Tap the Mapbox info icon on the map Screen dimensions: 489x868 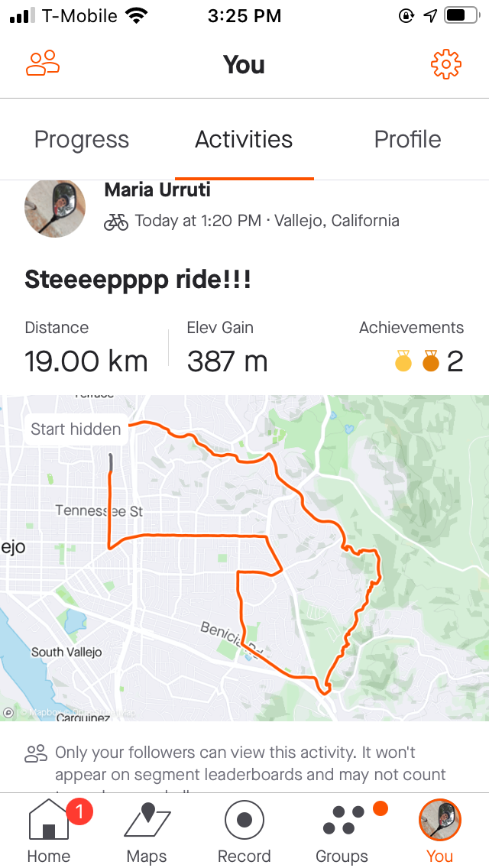[8, 713]
